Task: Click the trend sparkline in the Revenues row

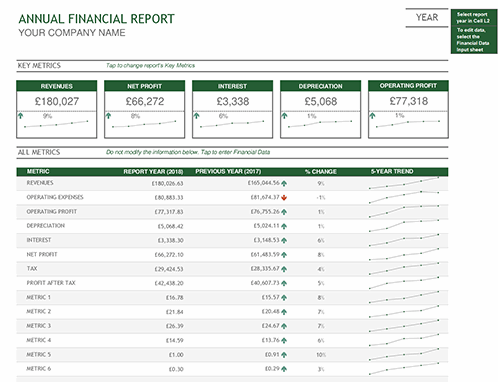Action: tap(404, 183)
